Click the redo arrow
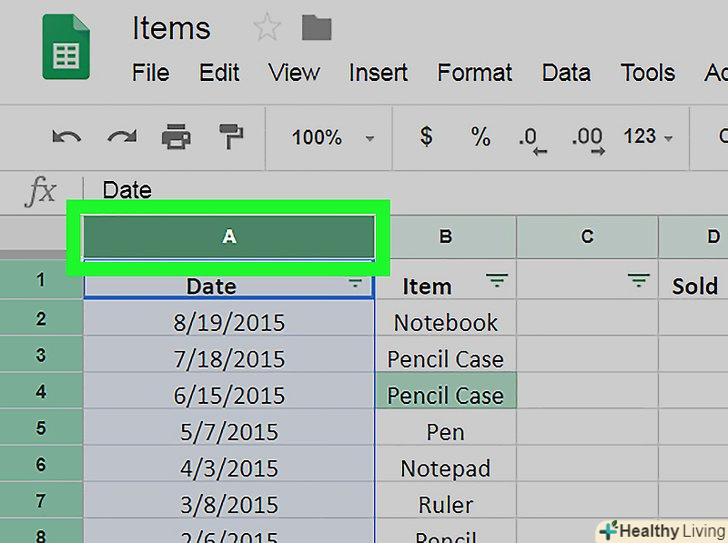728x543 pixels. pos(121,137)
